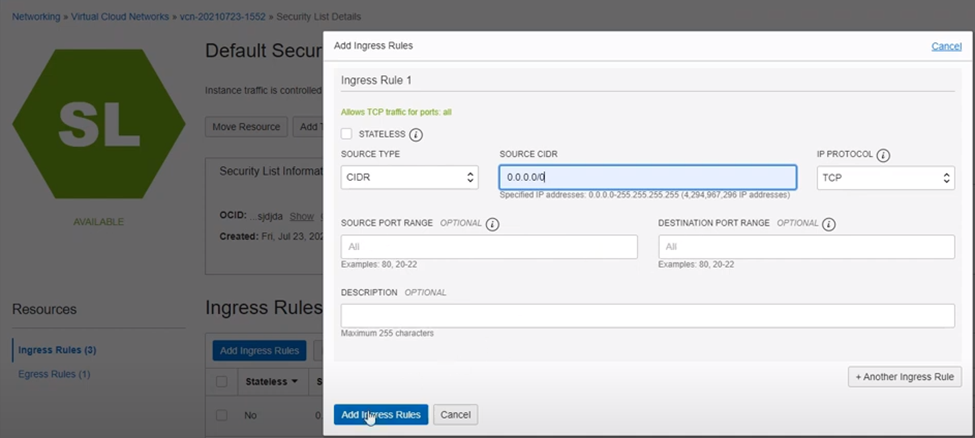Open the SOURCE PORT RANGE info icon
The height and width of the screenshot is (438, 975).
pos(492,224)
